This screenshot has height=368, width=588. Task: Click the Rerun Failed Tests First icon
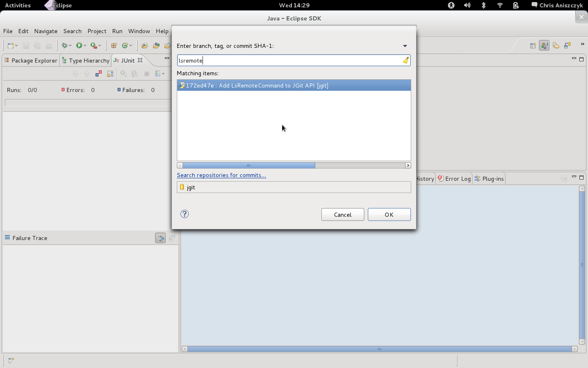point(135,74)
